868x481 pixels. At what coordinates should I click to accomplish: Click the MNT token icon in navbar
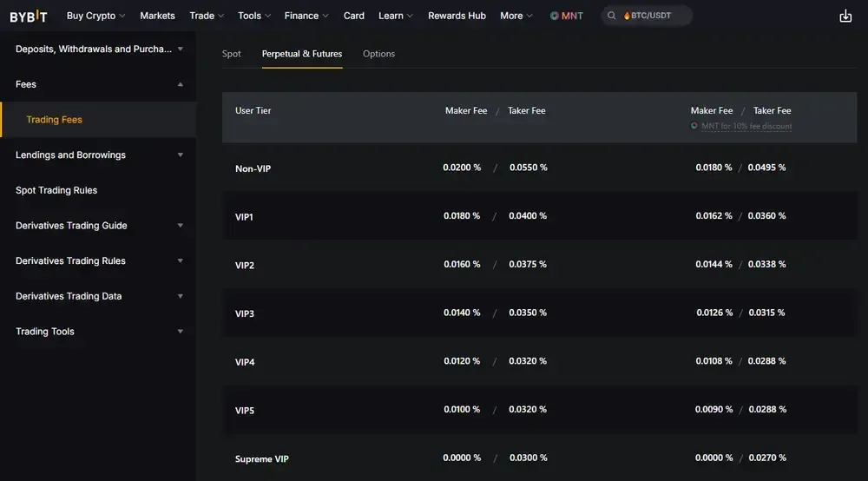point(554,16)
